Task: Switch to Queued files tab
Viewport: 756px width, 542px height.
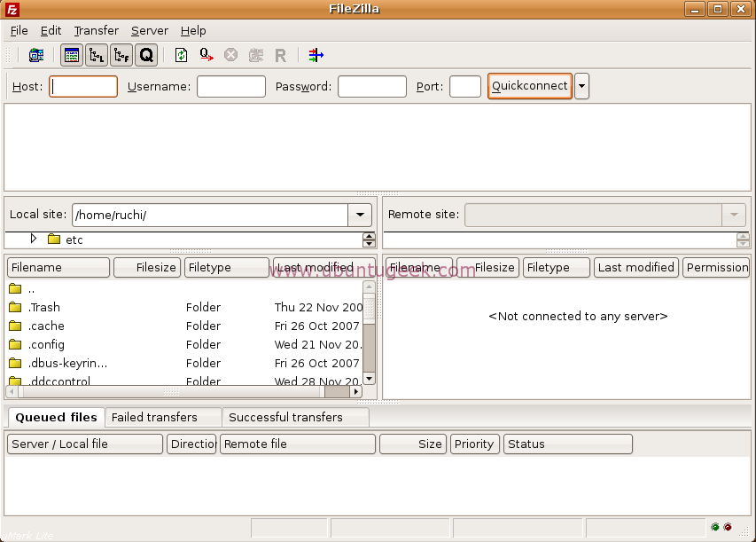Action: point(56,418)
